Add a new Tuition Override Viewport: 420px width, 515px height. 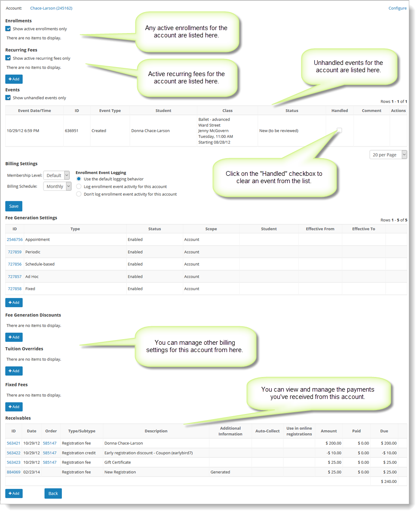tap(14, 371)
